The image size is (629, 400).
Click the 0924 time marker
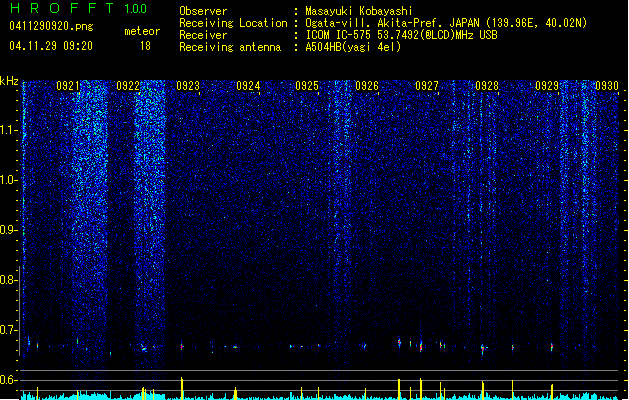248,86
